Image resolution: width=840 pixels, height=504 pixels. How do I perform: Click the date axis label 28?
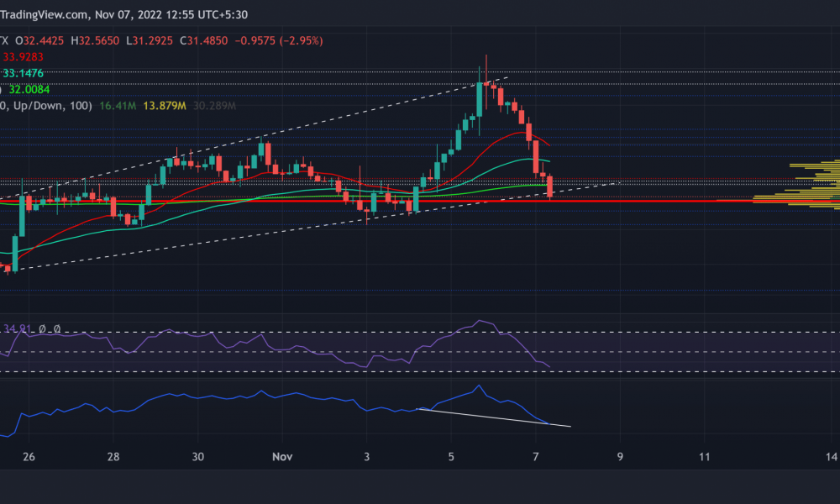tap(113, 457)
